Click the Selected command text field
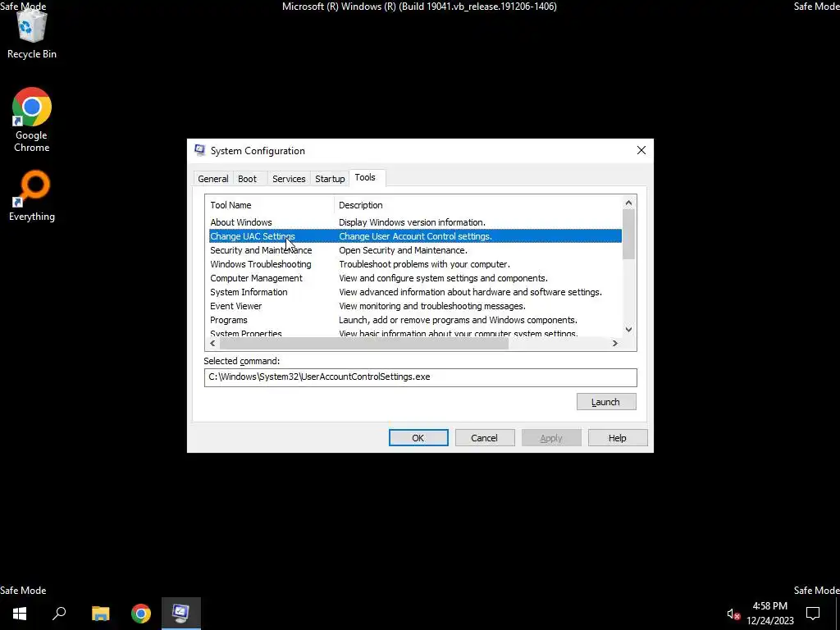This screenshot has width=840, height=630. [421, 377]
